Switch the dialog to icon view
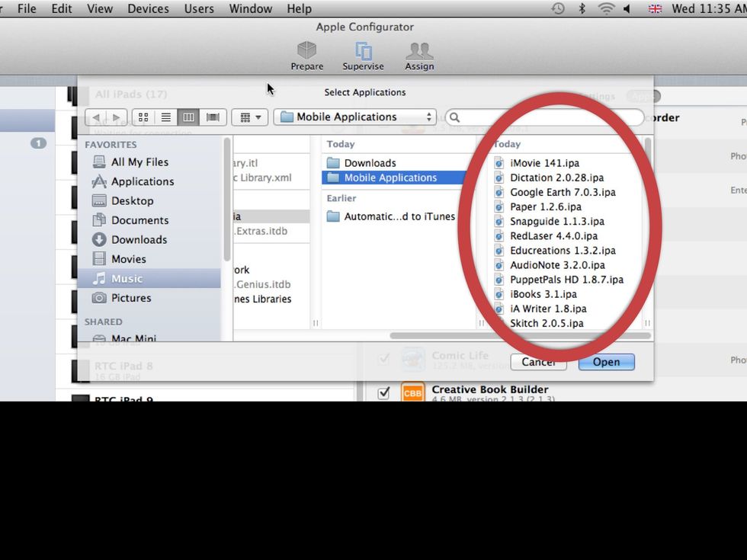Image resolution: width=747 pixels, height=560 pixels. click(143, 117)
